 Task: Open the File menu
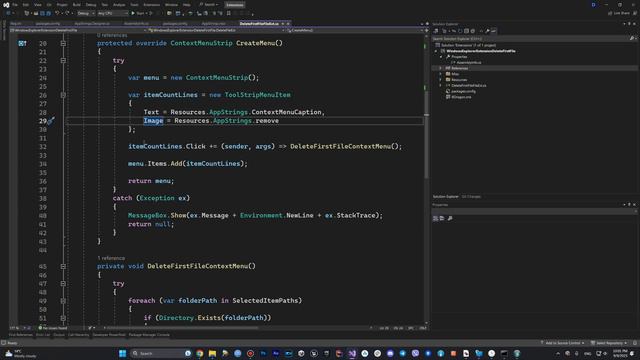pyautogui.click(x=15, y=5)
